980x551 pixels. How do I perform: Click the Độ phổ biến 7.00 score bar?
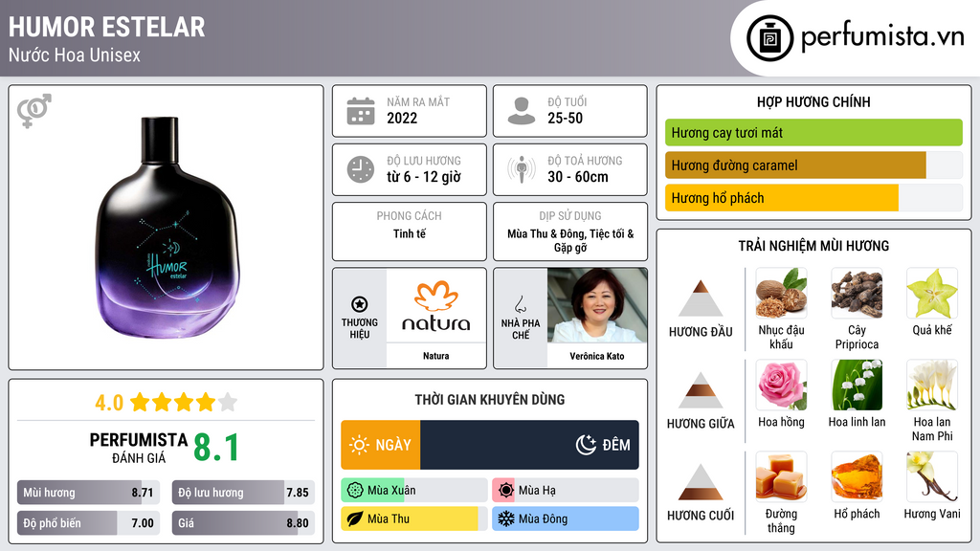88,523
